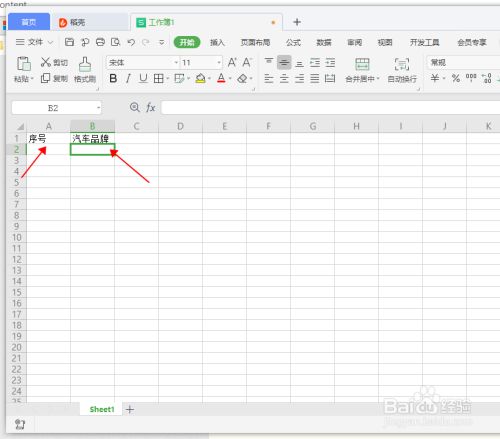Apply currency yen format
The image size is (500, 439).
point(435,78)
